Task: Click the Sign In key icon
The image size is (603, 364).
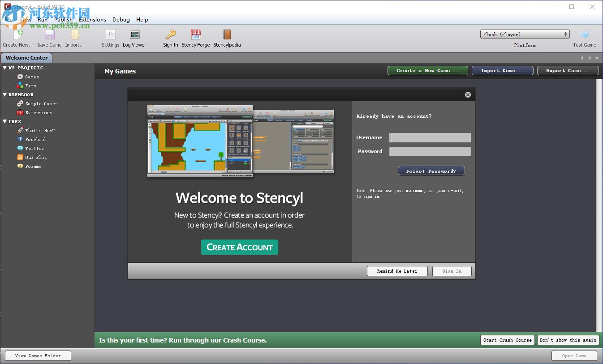Action: pyautogui.click(x=171, y=34)
